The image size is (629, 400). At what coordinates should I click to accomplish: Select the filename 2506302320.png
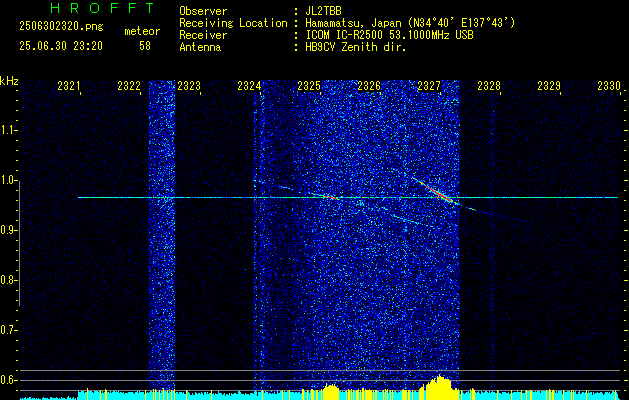[x=61, y=26]
